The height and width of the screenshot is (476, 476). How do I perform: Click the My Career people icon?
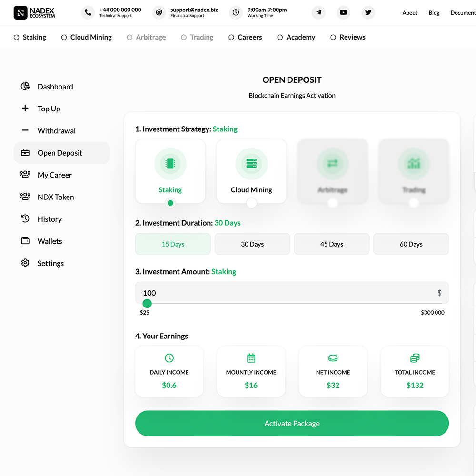[x=25, y=175]
